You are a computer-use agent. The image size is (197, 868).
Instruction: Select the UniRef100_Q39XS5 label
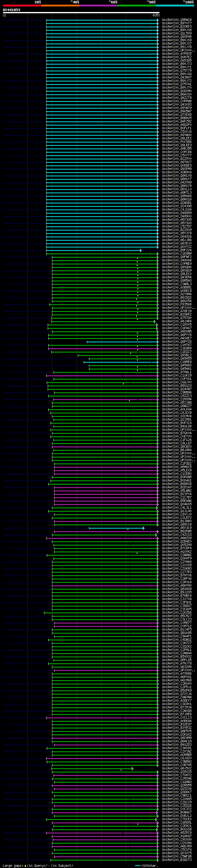177,772
